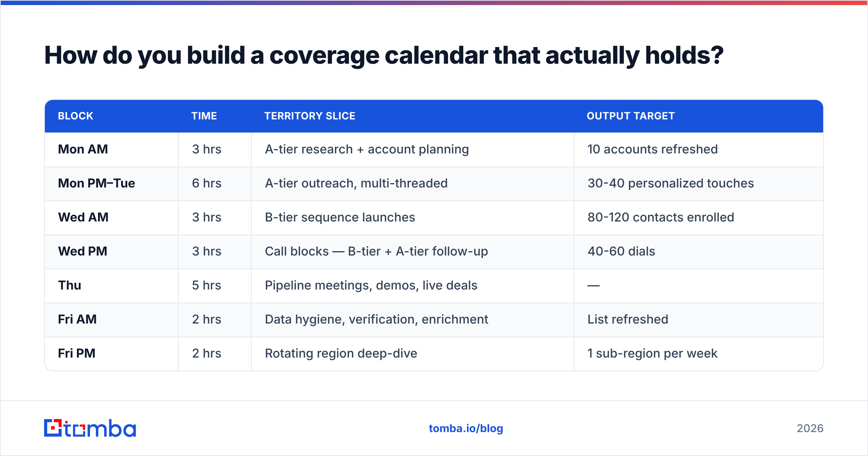Click '1 sub-region per week' target
This screenshot has width=868, height=456.
652,353
